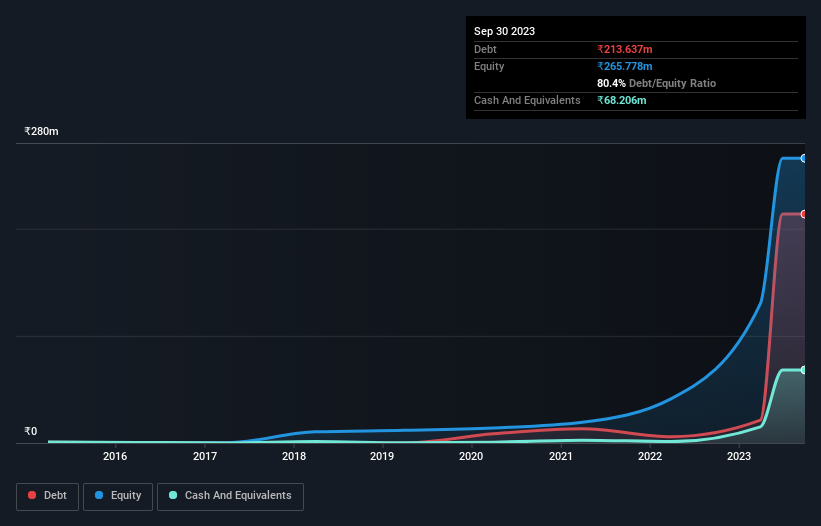The width and height of the screenshot is (821, 526).
Task: Click the Sep 30 2023 tooltip date
Action: pos(504,31)
